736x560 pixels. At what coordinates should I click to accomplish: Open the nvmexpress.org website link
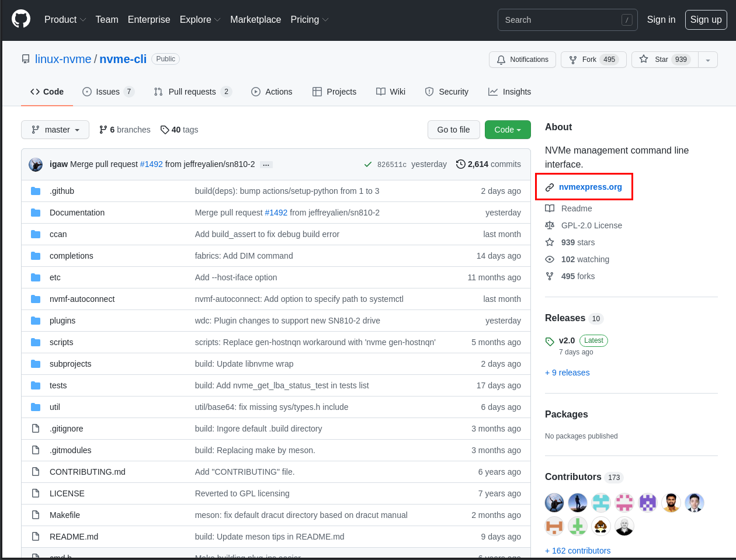pos(590,187)
